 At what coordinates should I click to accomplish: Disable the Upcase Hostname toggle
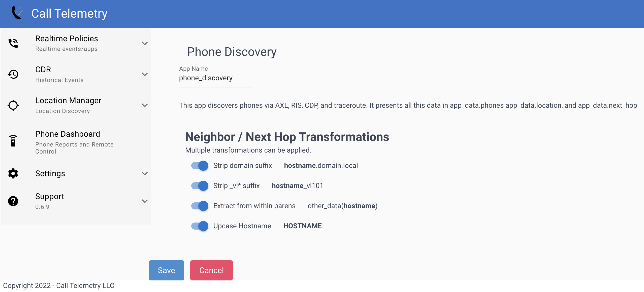tap(200, 226)
